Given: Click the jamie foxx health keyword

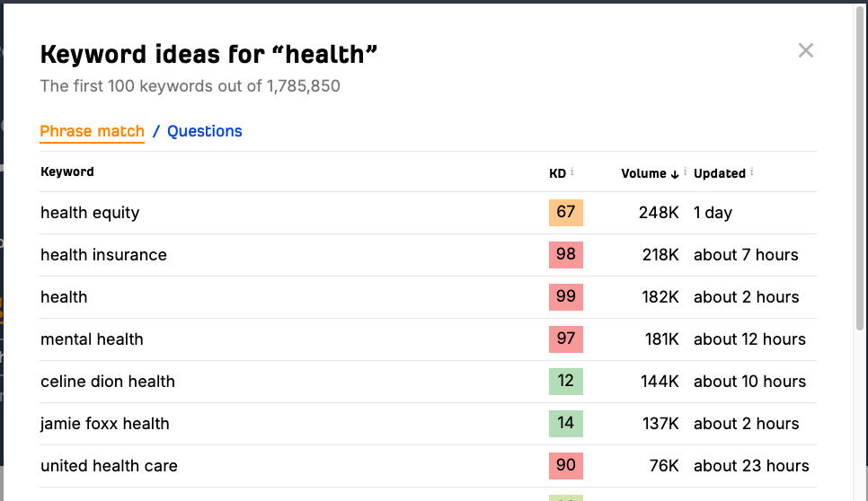Looking at the screenshot, I should point(105,424).
